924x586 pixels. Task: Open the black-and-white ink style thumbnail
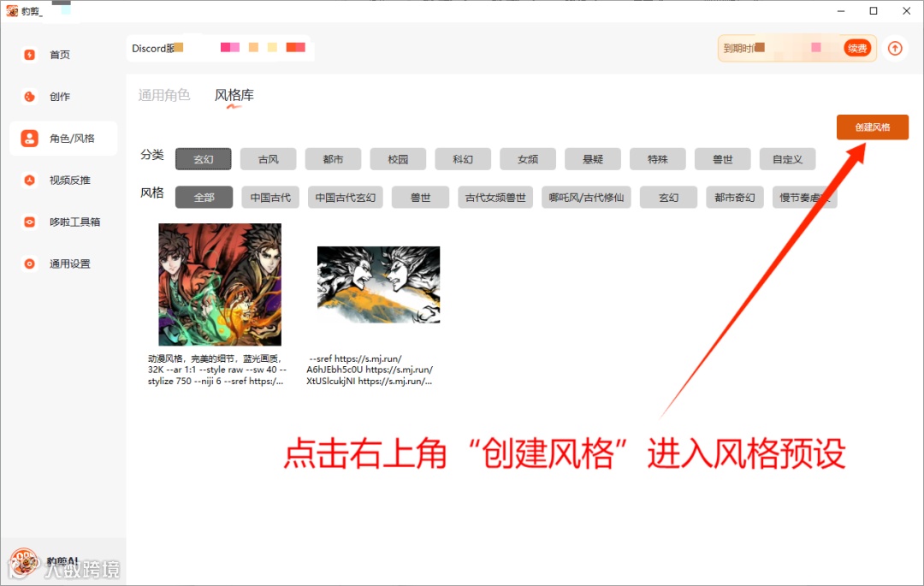pyautogui.click(x=378, y=285)
